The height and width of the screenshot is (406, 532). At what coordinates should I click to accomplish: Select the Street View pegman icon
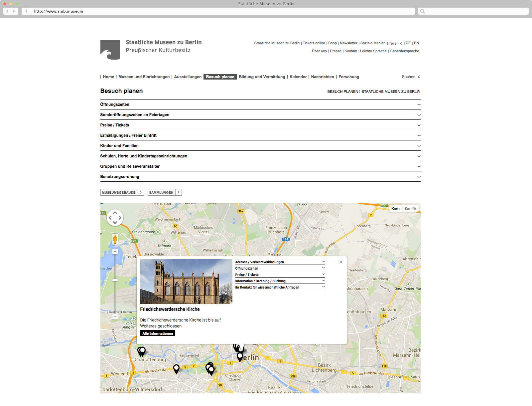[x=115, y=239]
